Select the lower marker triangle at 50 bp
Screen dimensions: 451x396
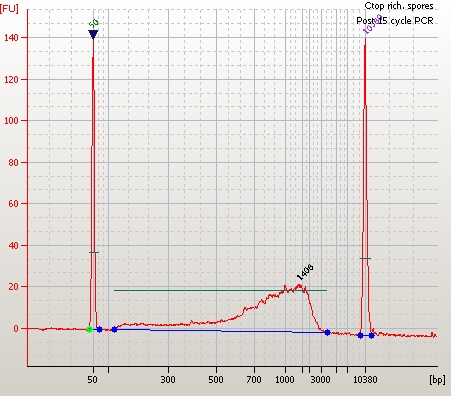click(93, 34)
